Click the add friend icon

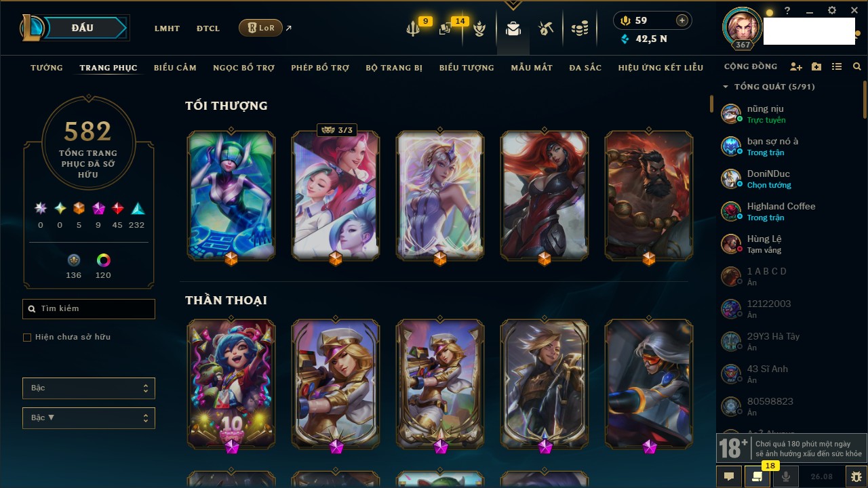796,67
